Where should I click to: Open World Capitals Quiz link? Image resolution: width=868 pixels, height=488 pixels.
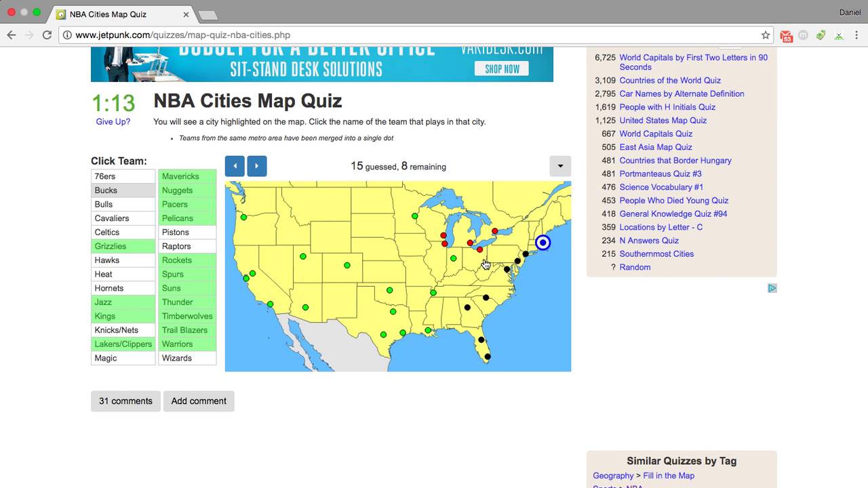tap(656, 134)
